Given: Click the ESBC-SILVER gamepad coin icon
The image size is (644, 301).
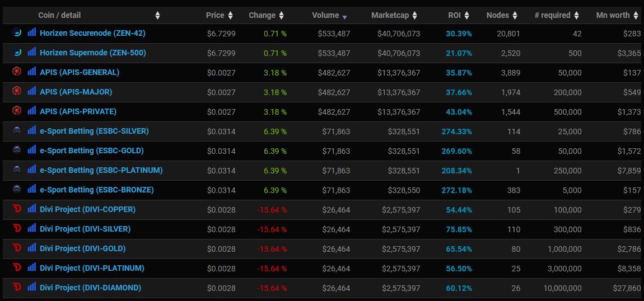Looking at the screenshot, I should (x=16, y=131).
